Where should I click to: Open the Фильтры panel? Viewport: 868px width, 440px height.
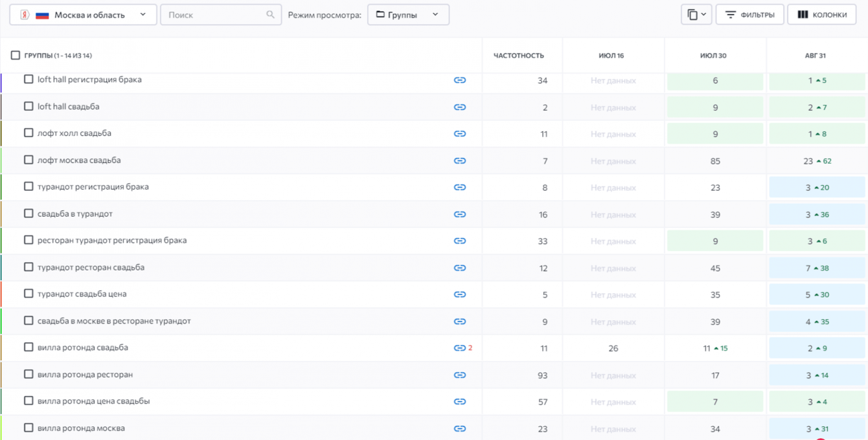click(x=749, y=15)
